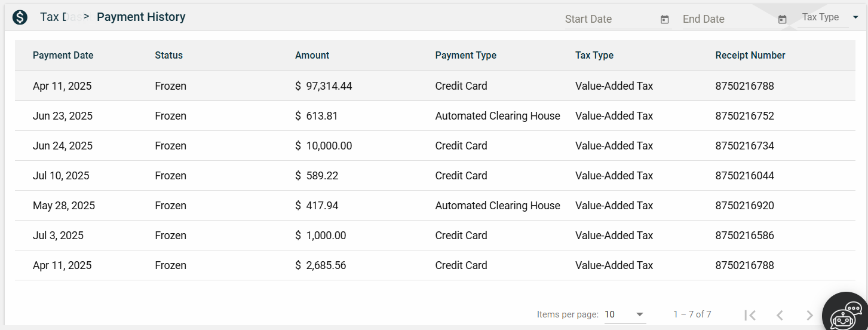
Task: Go to next page arrow
Action: 809,315
